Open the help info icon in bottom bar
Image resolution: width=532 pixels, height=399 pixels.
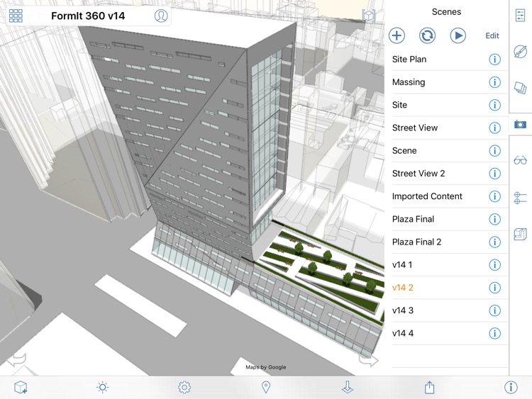tap(511, 387)
